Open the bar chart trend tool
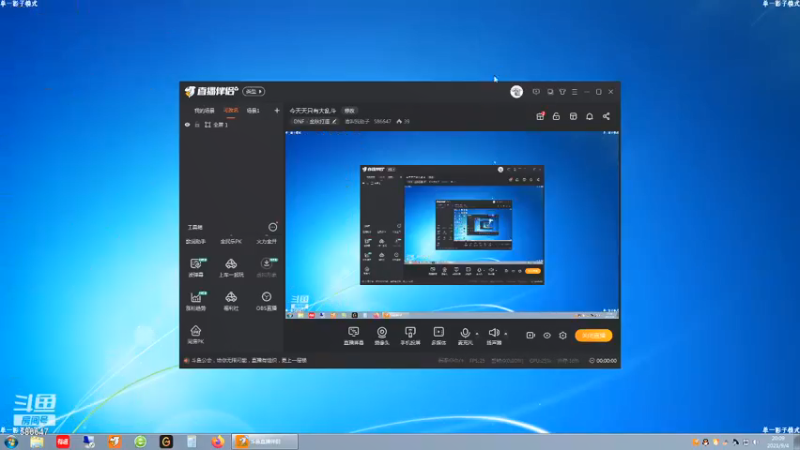 (x=196, y=301)
